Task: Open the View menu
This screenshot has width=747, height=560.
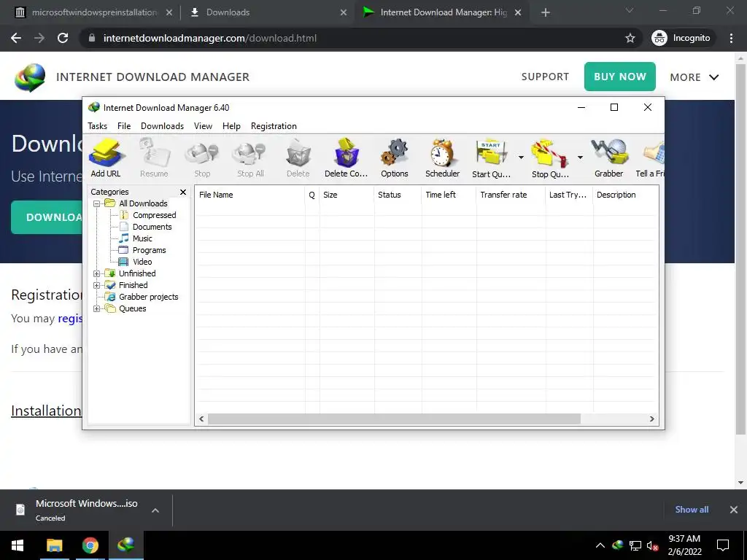Action: 203,126
